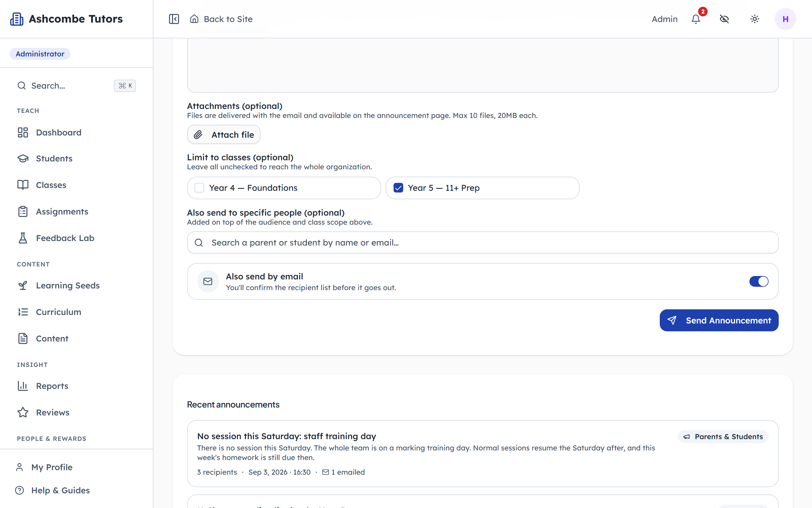Toggle the crossed-eye visibility icon
Screen dimensions: 812x508
724,19
